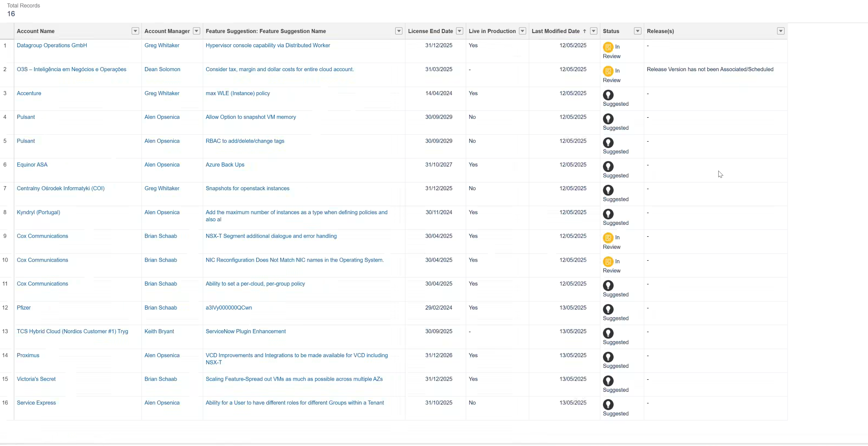Expand Feature Suggestion Name column menu

[399, 31]
